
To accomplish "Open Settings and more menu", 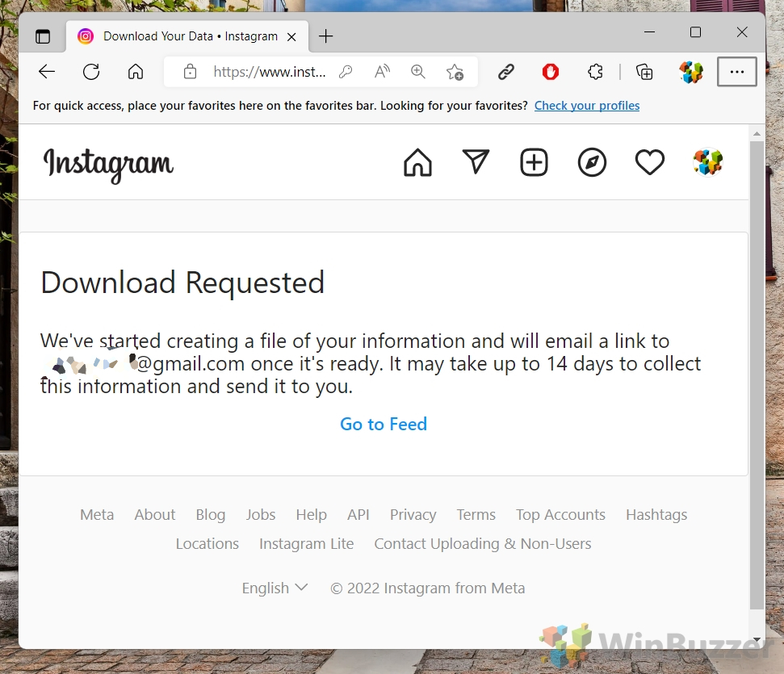I will [x=736, y=72].
